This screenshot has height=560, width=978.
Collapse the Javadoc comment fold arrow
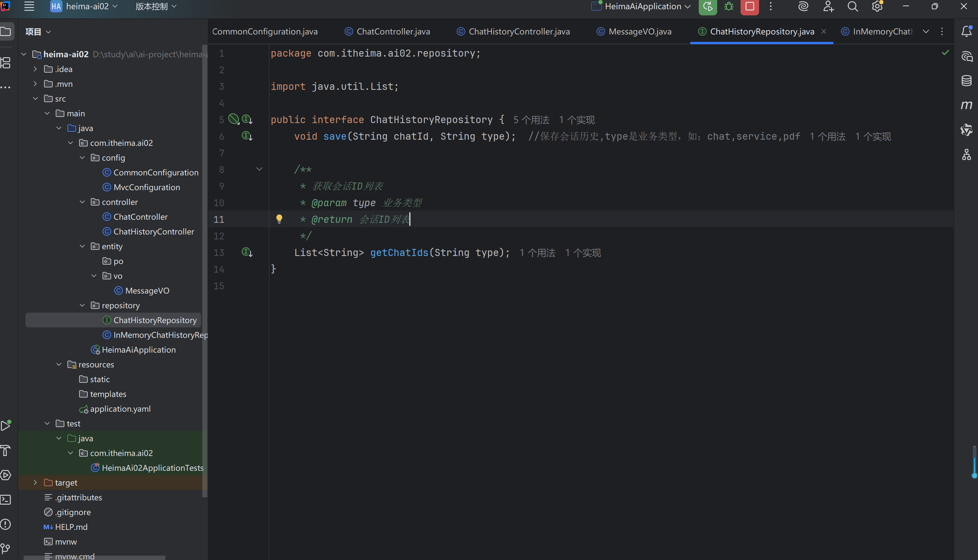[259, 169]
